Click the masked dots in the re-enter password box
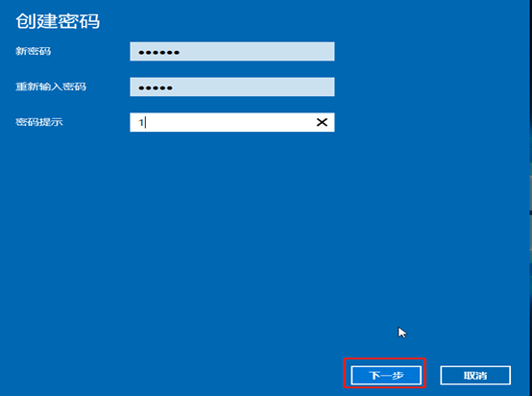The image size is (532, 396). pos(156,87)
